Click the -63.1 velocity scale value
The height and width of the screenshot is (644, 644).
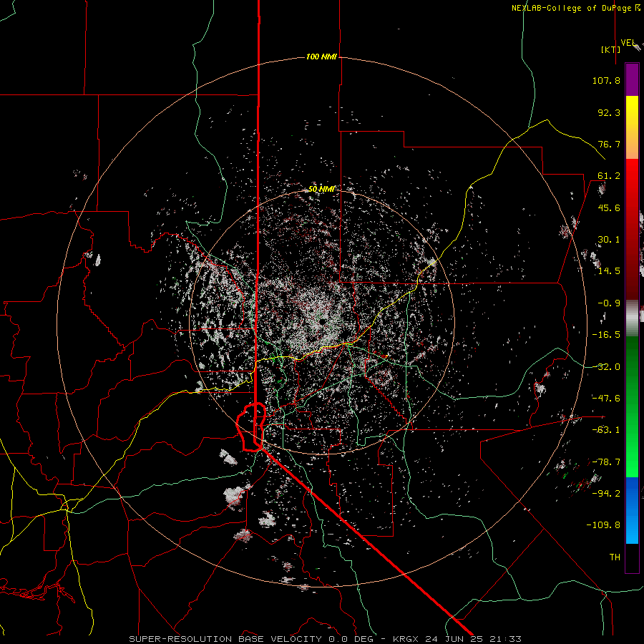coord(606,430)
